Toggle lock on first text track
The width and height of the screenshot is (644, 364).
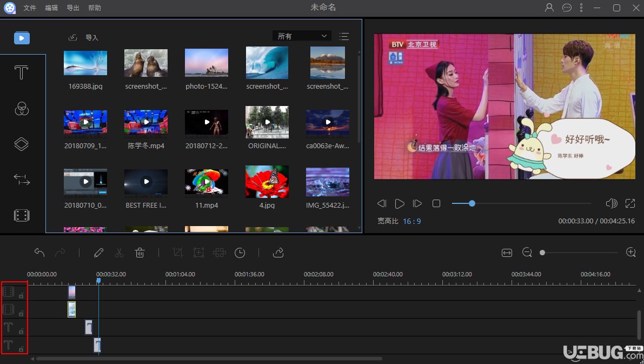click(21, 331)
